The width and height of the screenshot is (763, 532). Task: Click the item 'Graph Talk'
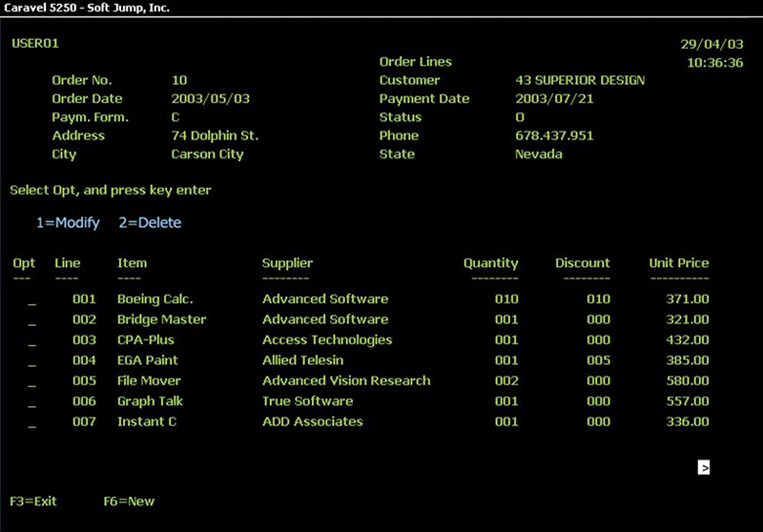150,401
